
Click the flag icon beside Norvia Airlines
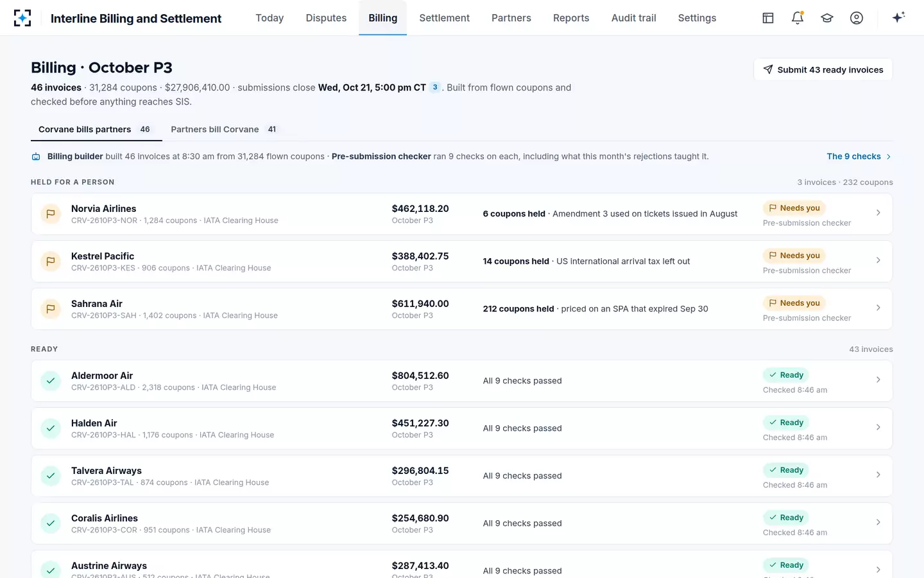point(51,214)
